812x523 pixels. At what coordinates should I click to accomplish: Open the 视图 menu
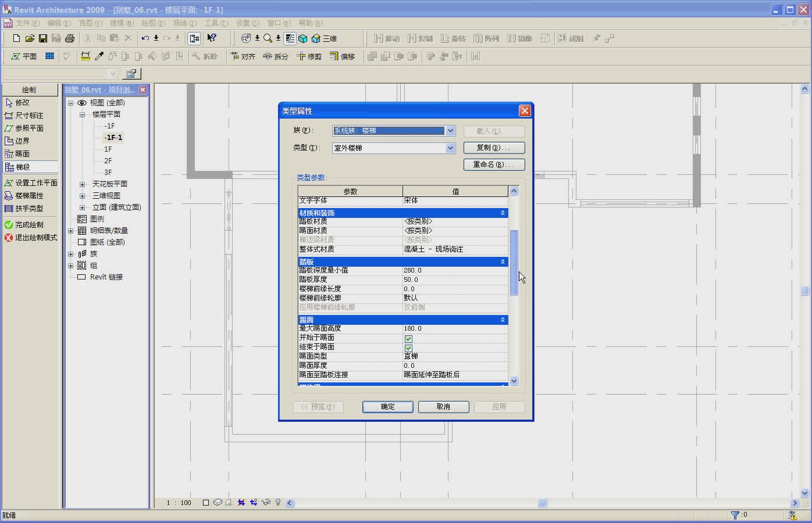pos(90,23)
